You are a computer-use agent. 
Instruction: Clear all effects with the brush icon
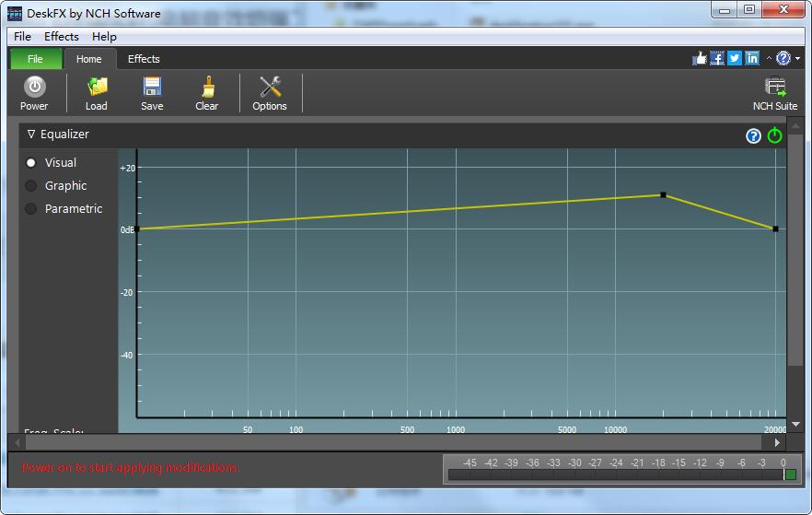(207, 93)
